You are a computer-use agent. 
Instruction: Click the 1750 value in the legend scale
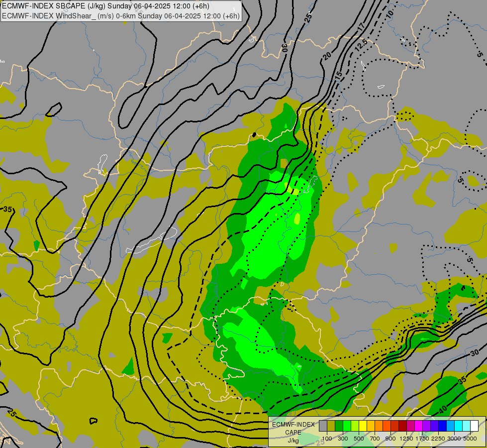pos(422,439)
